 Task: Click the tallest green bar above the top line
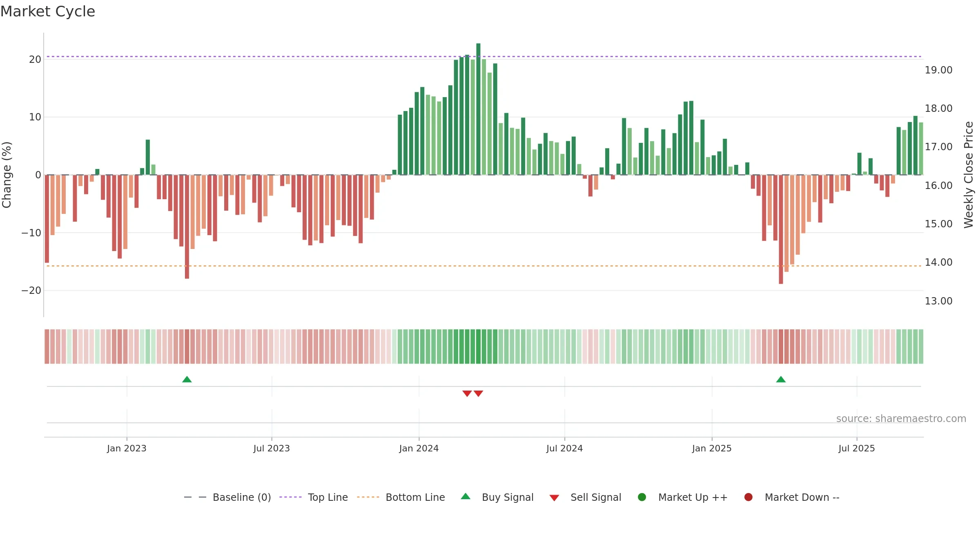tap(478, 109)
